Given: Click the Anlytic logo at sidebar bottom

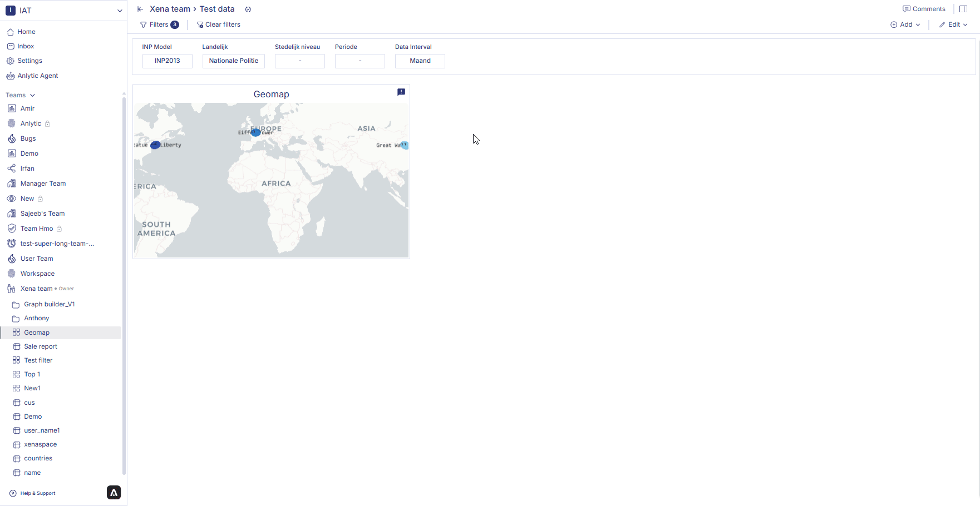Looking at the screenshot, I should (x=114, y=493).
